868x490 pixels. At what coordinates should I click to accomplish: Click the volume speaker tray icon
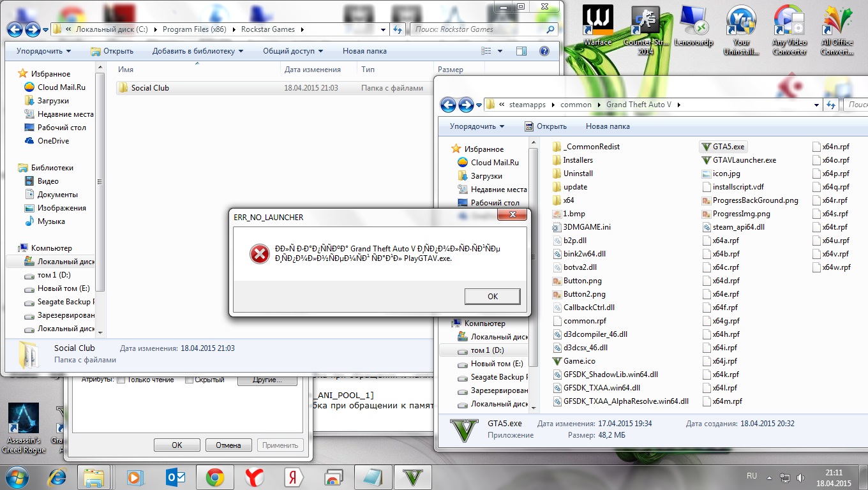coord(800,477)
